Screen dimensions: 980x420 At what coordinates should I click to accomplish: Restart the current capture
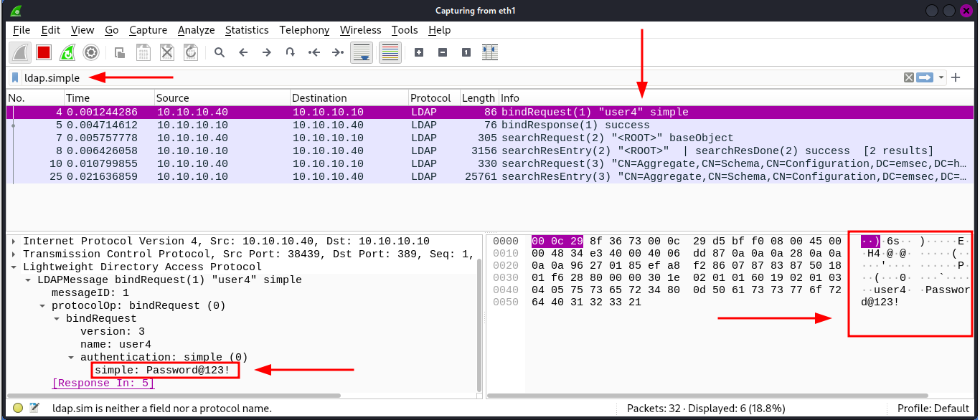click(x=67, y=52)
